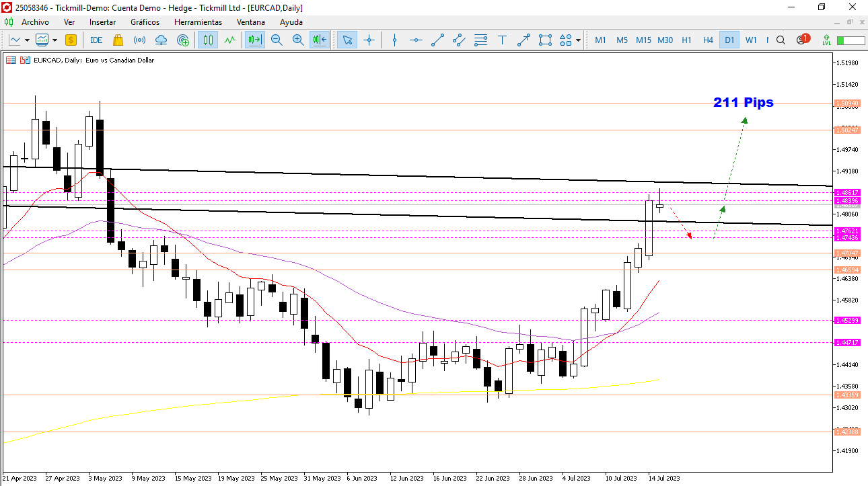Viewport: 868px width, 486px height.
Task: Zoom in the chart
Action: tap(298, 40)
